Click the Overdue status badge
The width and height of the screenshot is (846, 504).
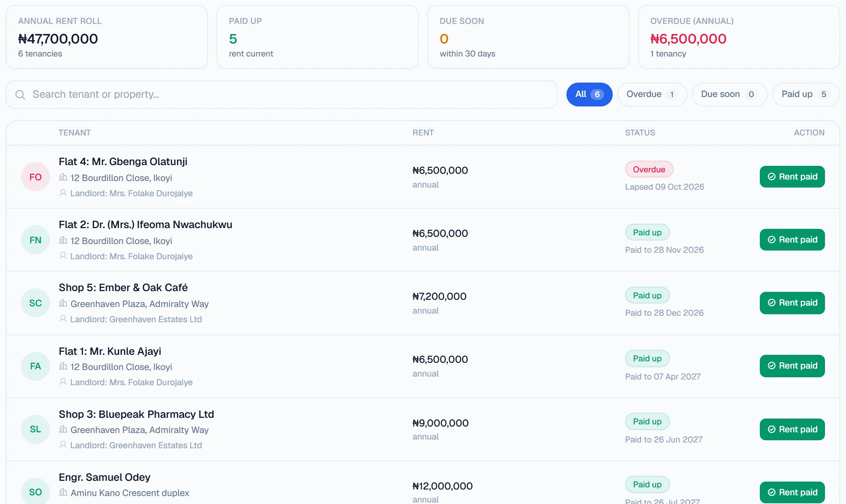tap(649, 169)
